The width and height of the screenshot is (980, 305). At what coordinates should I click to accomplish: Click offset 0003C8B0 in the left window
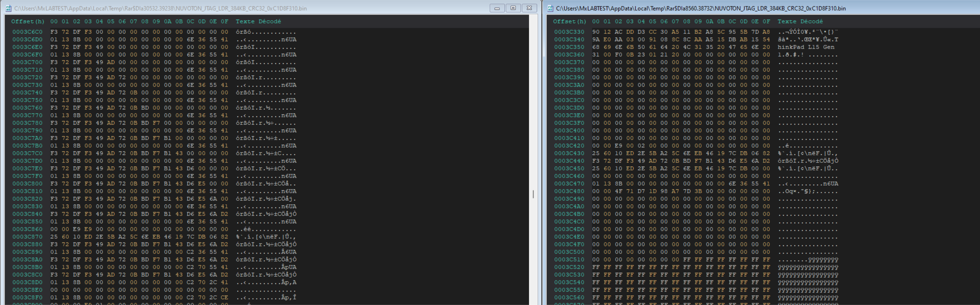coord(27,267)
